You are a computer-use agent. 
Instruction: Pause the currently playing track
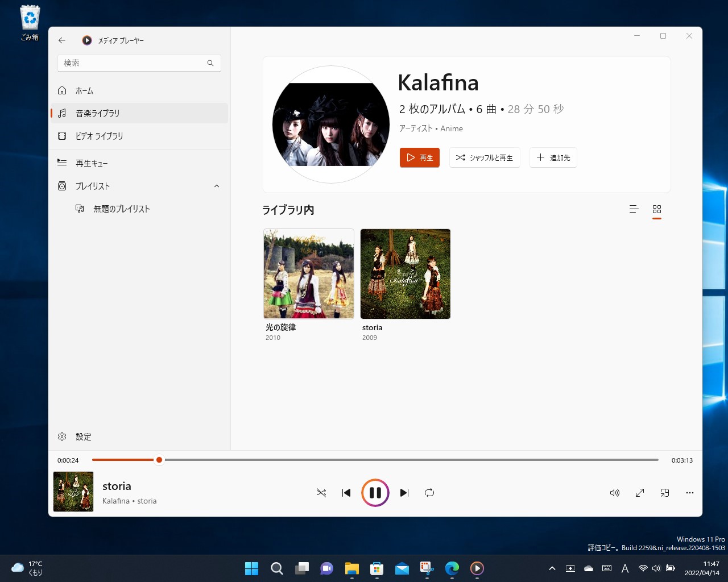tap(375, 492)
